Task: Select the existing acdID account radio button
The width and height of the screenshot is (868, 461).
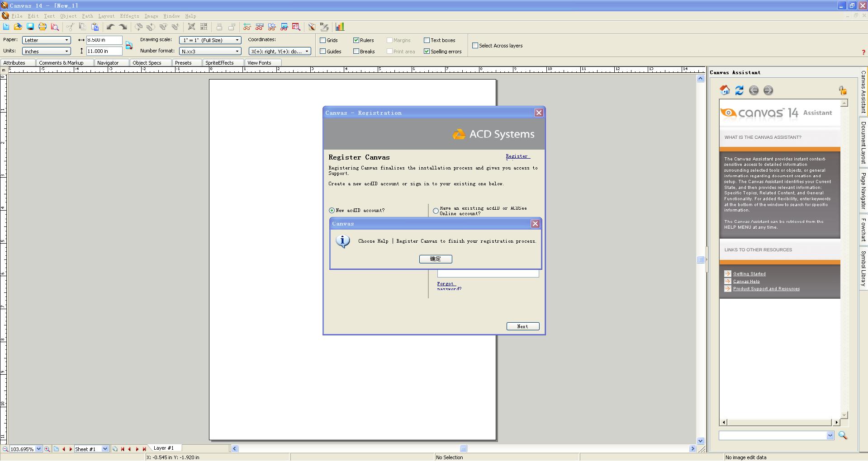Action: [436, 211]
